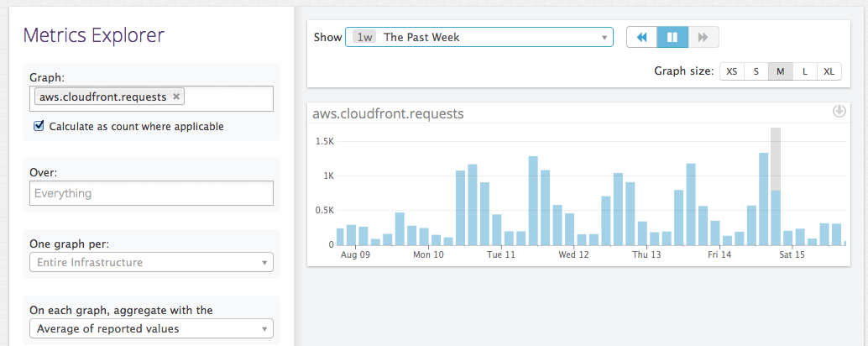868x346 pixels.
Task: Pause the live graph updates
Action: [x=672, y=37]
